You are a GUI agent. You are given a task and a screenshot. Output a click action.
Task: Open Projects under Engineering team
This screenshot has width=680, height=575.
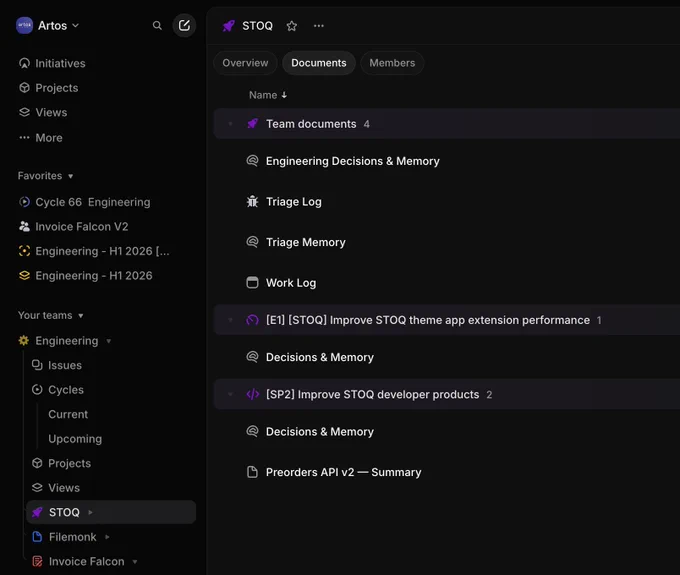point(69,463)
